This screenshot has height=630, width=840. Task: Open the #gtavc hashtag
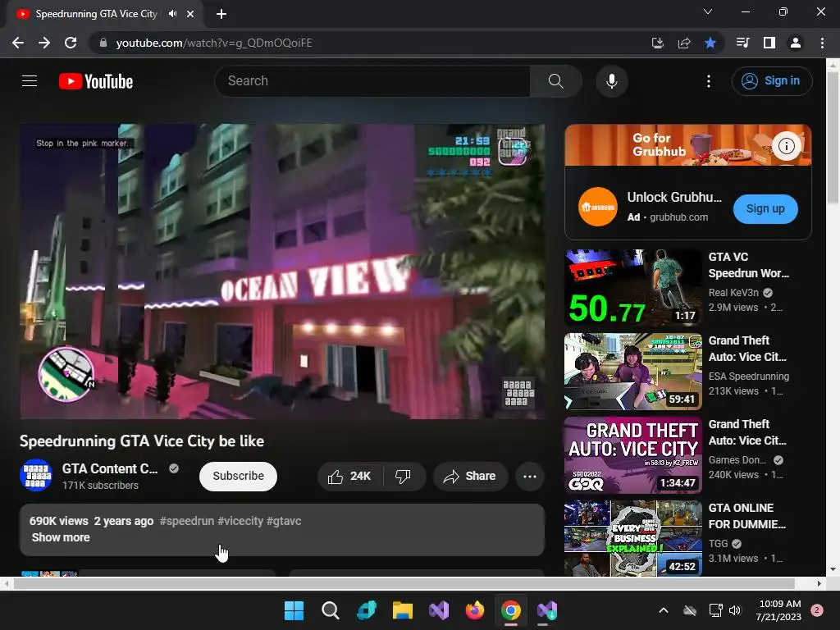[x=284, y=521]
